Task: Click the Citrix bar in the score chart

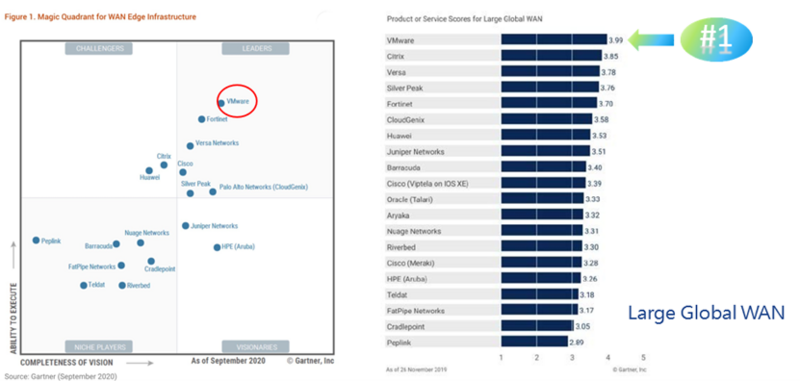Action: (552, 56)
